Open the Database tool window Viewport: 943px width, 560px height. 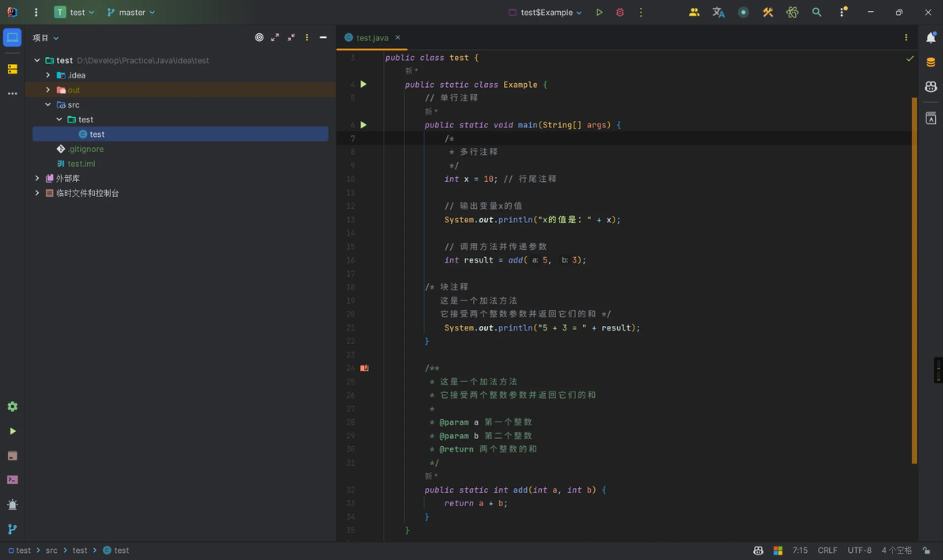pos(931,62)
